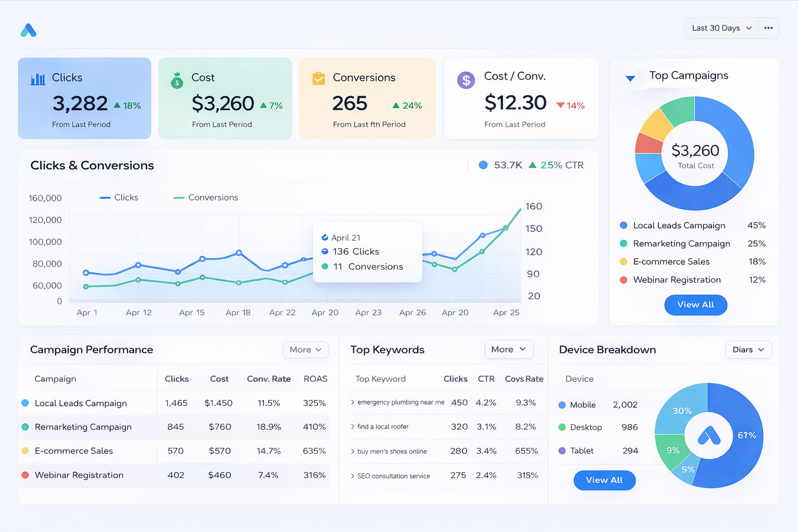
Task: Click the Top Campaigns triangle icon
Action: pos(630,78)
